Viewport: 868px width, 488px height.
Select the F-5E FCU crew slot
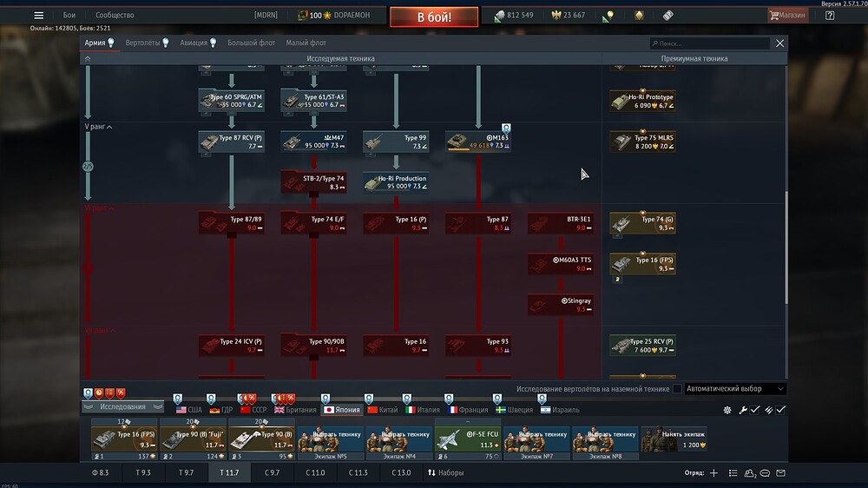click(x=468, y=439)
